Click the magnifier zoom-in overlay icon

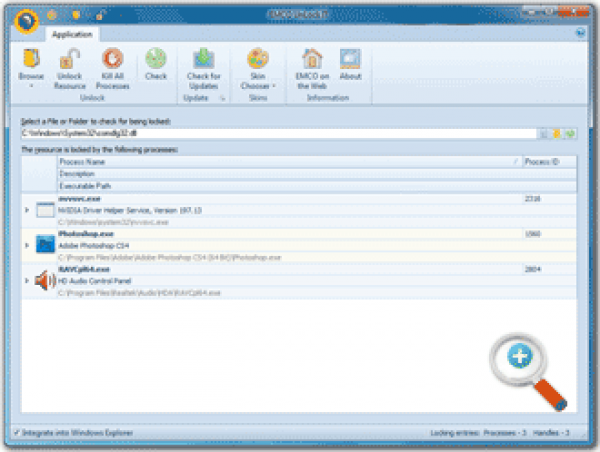(x=528, y=371)
